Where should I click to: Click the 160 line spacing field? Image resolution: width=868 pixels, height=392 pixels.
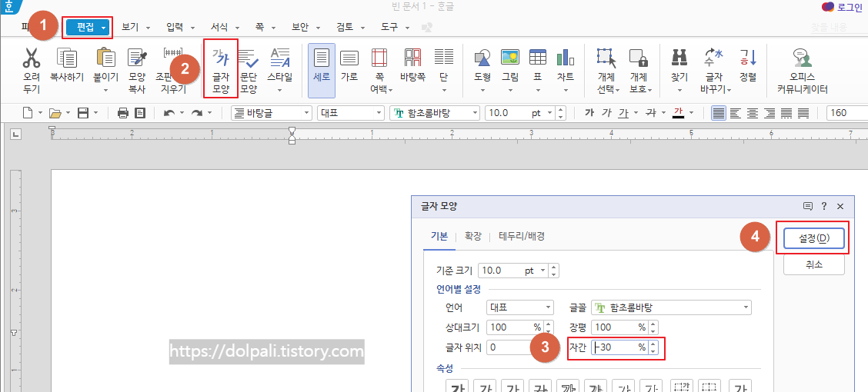tap(847, 113)
